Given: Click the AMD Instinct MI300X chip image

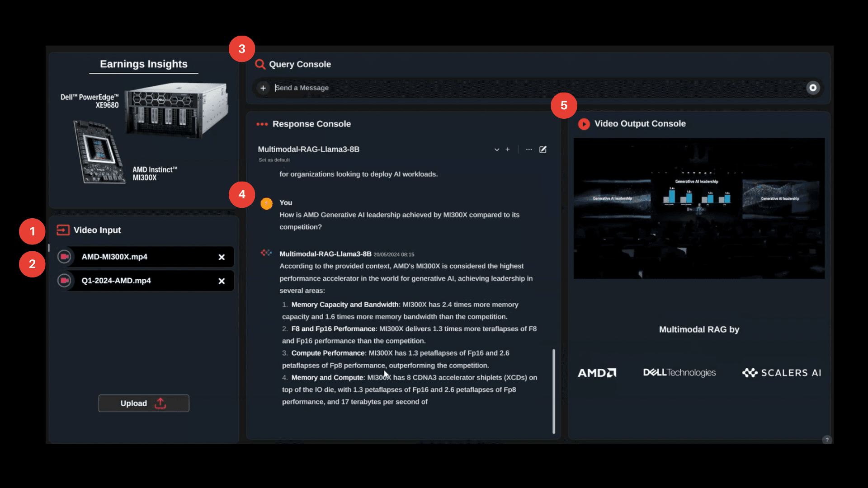Looking at the screenshot, I should pos(99,152).
